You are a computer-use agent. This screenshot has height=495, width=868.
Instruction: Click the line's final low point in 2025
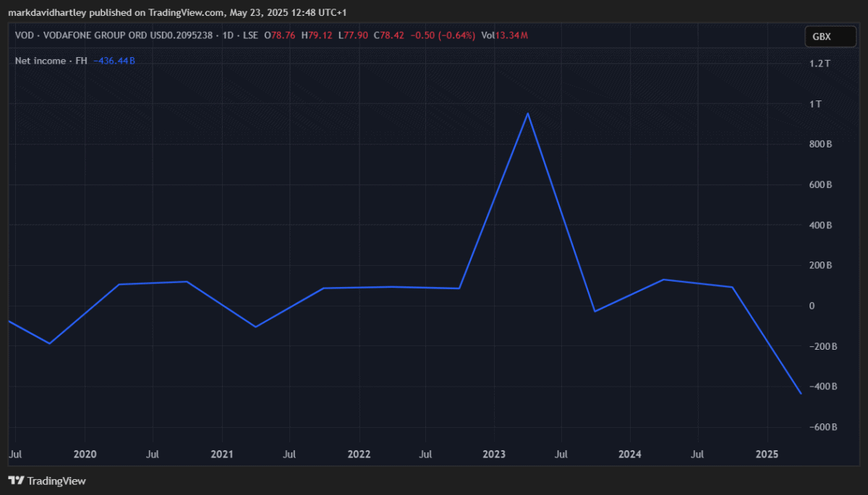click(801, 394)
